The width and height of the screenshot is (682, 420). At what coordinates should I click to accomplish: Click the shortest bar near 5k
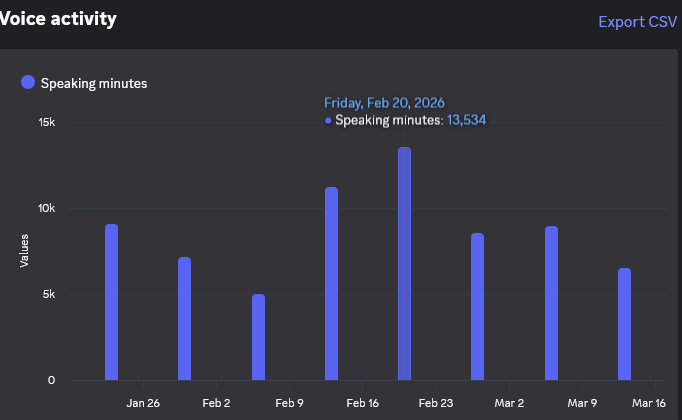[258, 337]
